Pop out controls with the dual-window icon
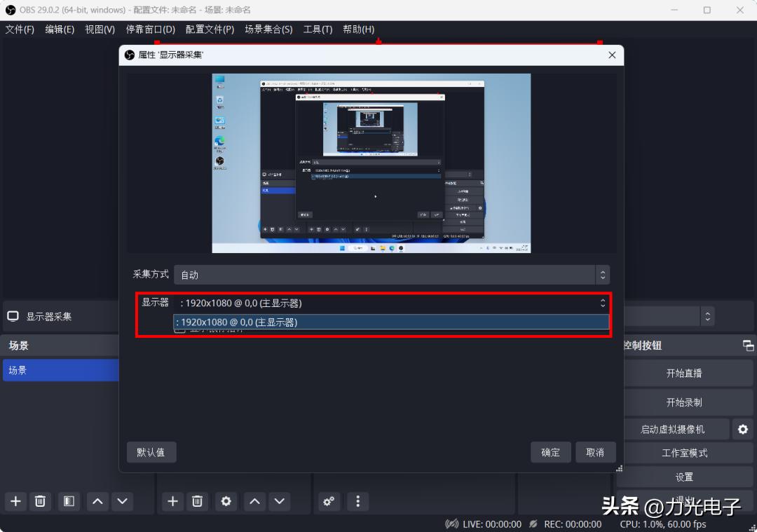757x532 pixels. [749, 345]
